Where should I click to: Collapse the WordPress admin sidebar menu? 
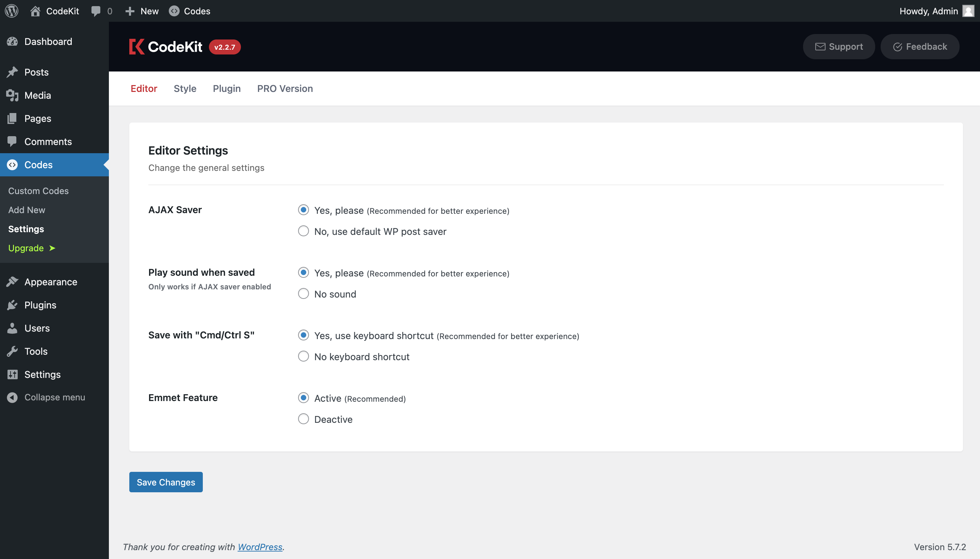point(54,397)
